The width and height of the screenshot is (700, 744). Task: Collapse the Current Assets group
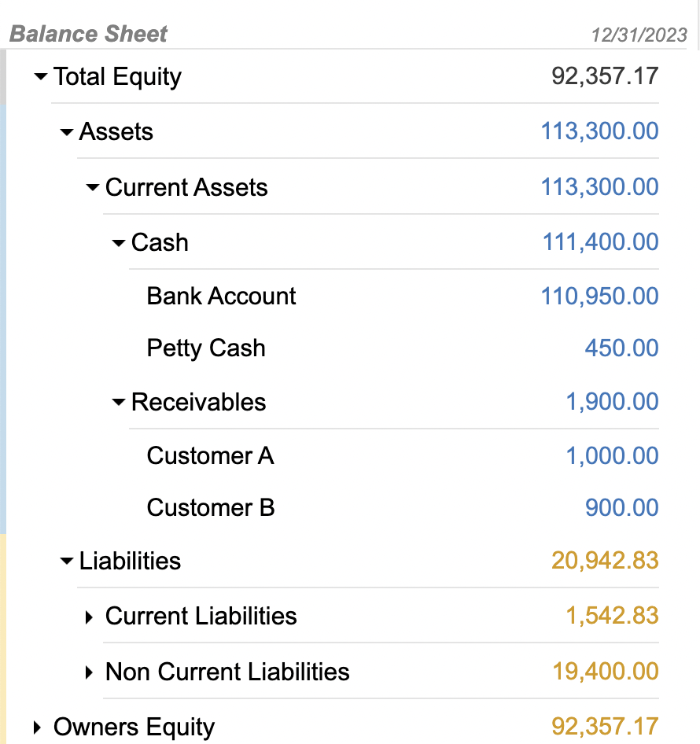click(x=92, y=187)
